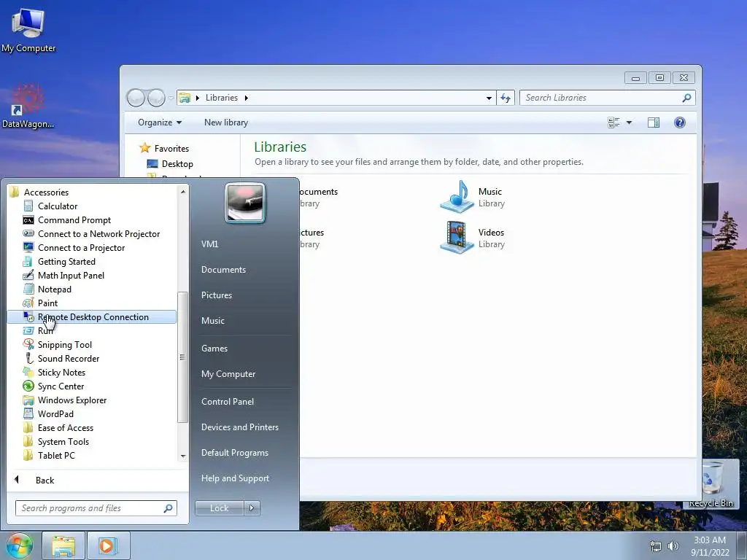Open clock showing 3:03 AM

coord(710,546)
